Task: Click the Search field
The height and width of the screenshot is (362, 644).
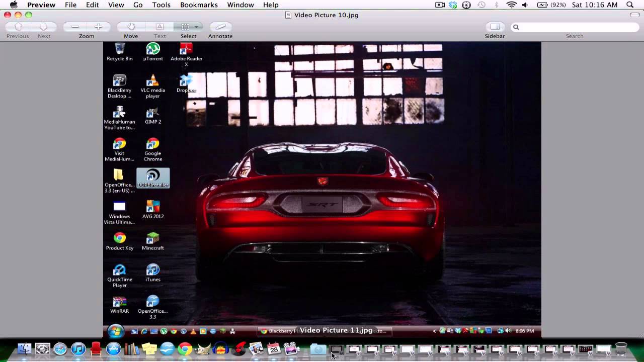Action: point(575,27)
